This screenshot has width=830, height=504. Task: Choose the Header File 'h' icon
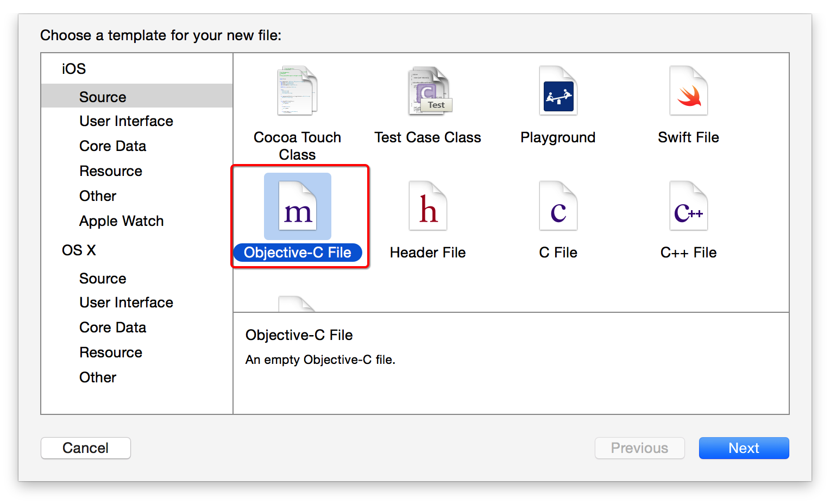point(427,206)
